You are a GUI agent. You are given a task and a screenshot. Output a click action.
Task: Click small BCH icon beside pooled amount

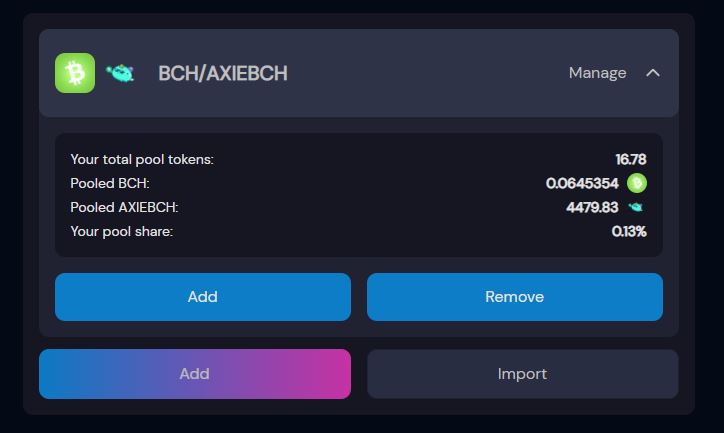(x=637, y=183)
